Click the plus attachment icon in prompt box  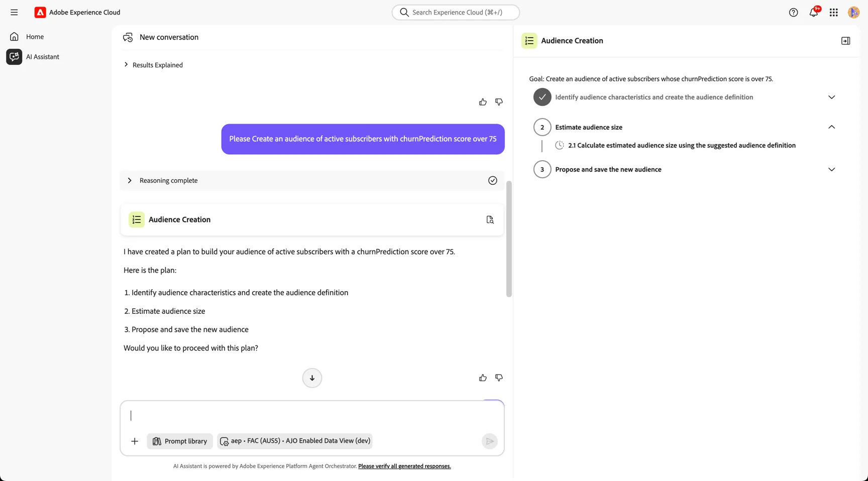(135, 441)
